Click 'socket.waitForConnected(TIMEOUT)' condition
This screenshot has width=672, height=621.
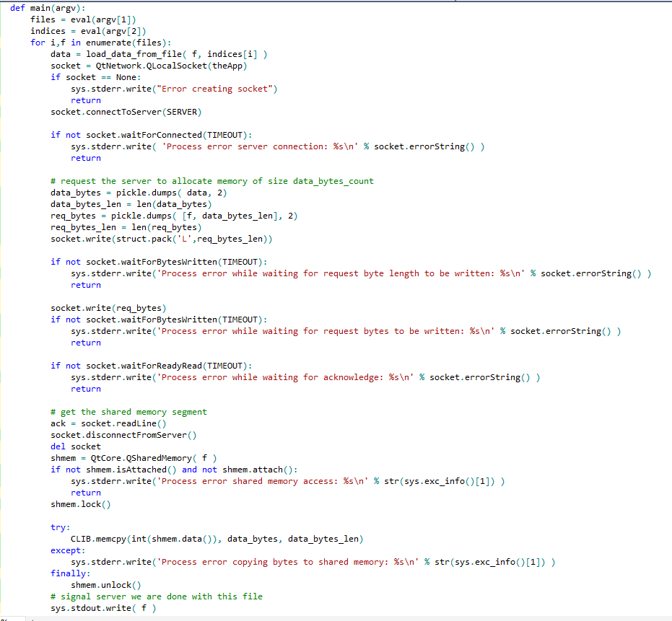(167, 135)
